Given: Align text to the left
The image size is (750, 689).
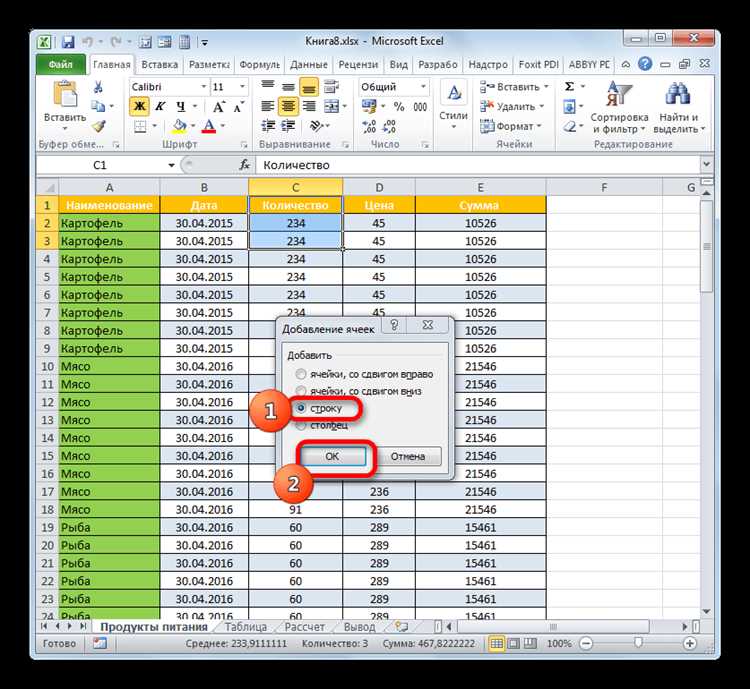Looking at the screenshot, I should 267,106.
